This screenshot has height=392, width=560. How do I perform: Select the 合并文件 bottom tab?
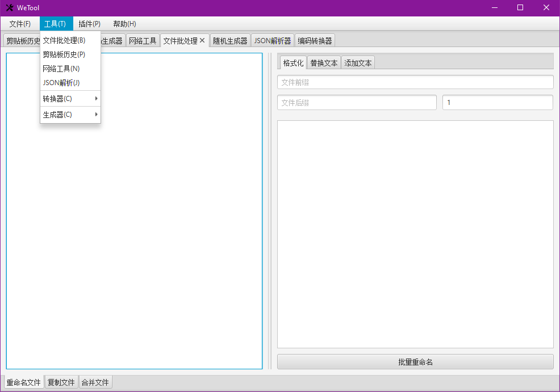pos(95,382)
